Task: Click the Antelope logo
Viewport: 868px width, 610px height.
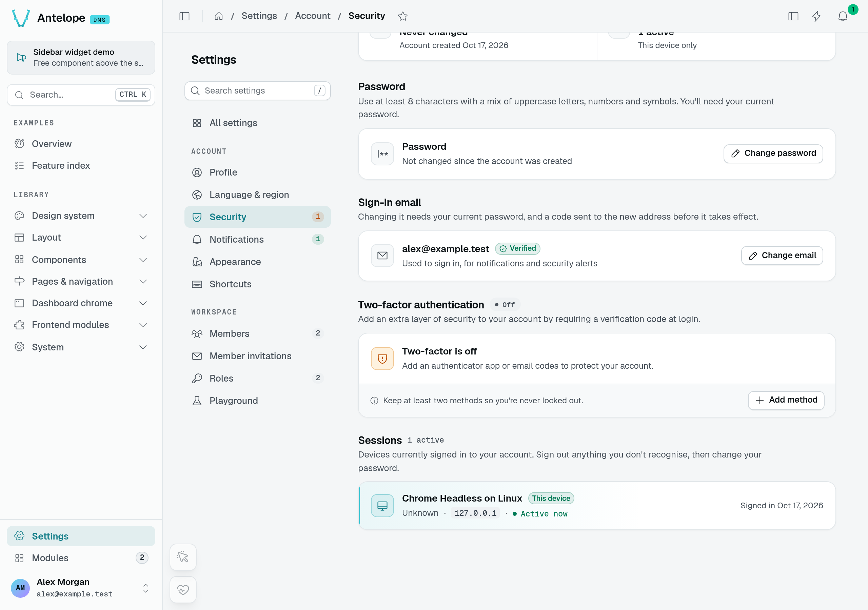Action: (21, 18)
